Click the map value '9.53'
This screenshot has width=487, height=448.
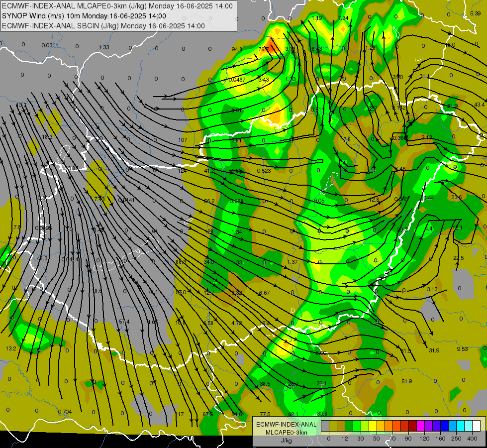pos(462,349)
